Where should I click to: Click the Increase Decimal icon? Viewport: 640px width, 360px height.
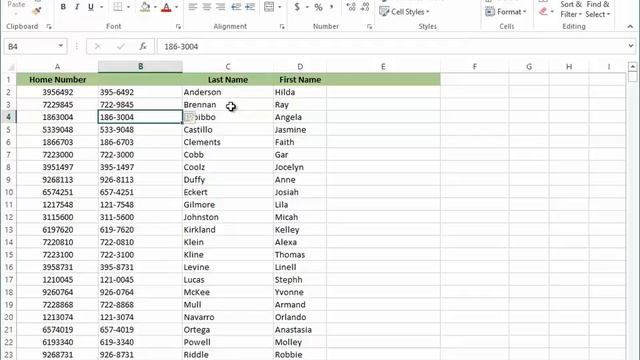tap(351, 7)
